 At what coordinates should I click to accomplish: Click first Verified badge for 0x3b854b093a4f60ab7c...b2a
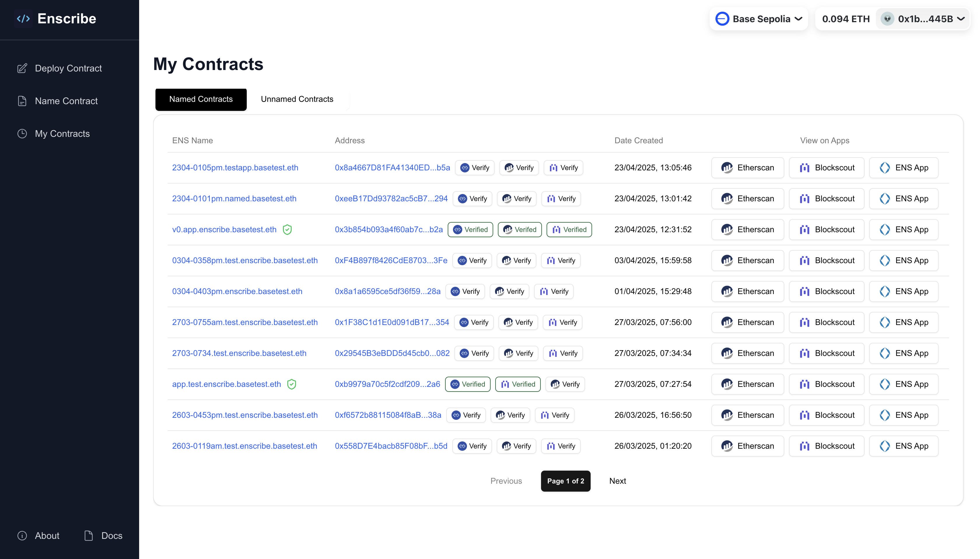(x=470, y=230)
